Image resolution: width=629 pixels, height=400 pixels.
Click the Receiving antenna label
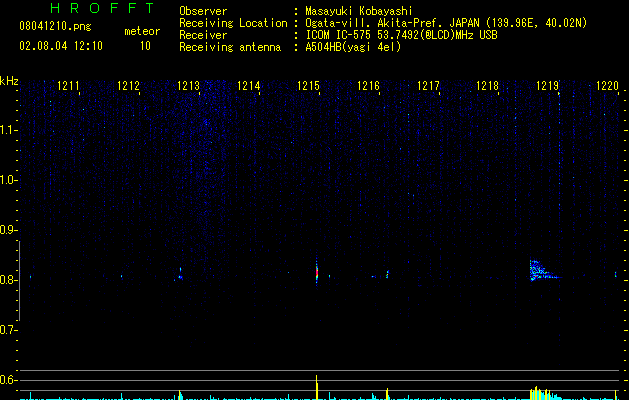pos(230,47)
